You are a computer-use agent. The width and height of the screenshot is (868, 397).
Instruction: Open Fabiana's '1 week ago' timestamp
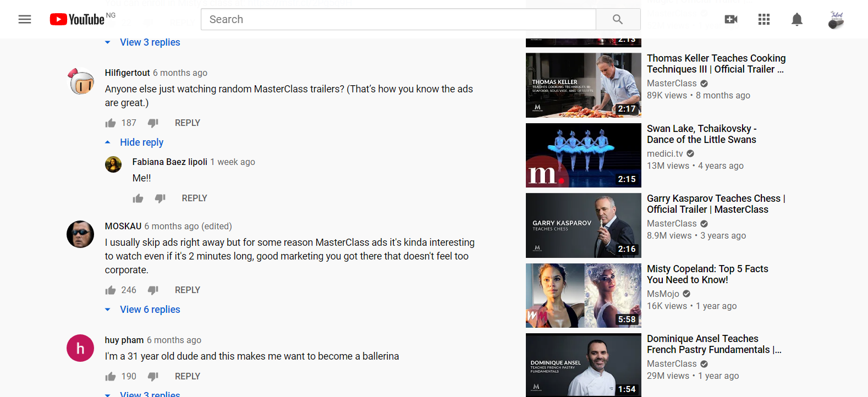(233, 162)
